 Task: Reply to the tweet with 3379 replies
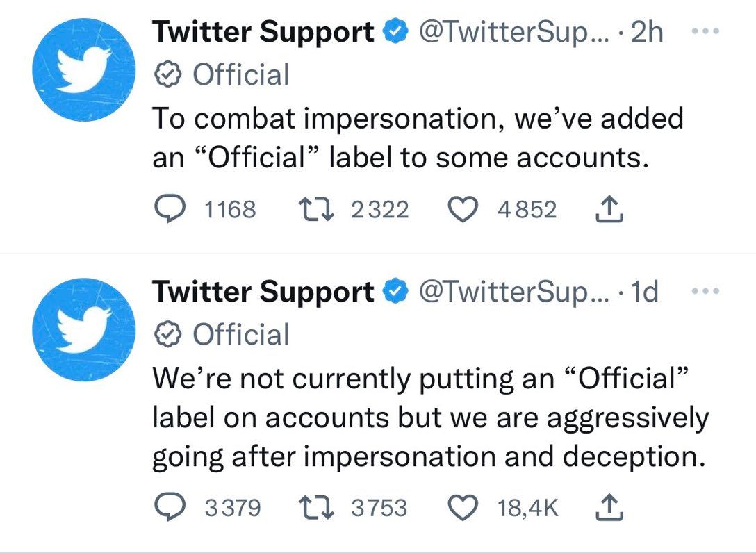(x=168, y=507)
